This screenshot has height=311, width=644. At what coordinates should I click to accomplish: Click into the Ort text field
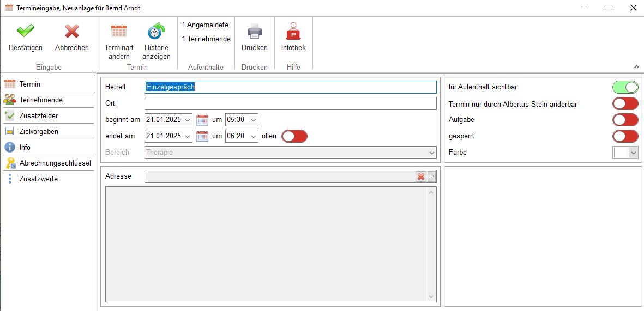[290, 103]
